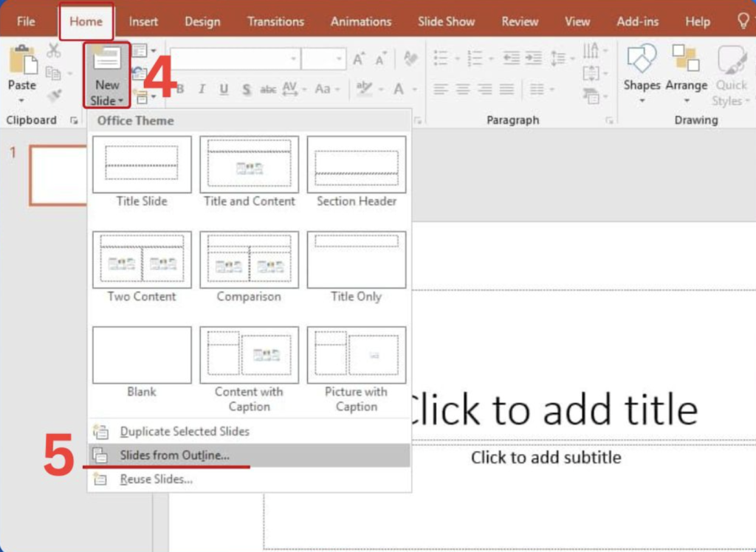Toggle text Shadow formatting
Image resolution: width=756 pixels, height=552 pixels.
(x=246, y=89)
